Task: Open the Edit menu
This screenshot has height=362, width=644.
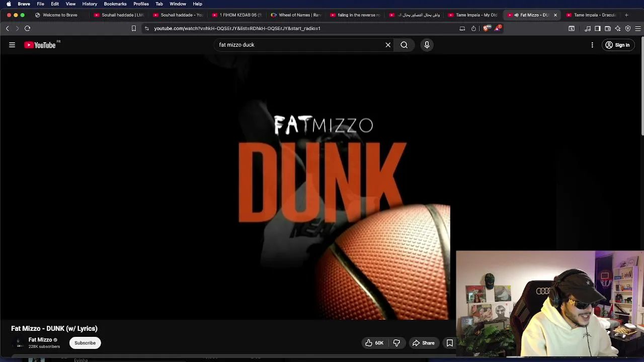Action: [55, 4]
